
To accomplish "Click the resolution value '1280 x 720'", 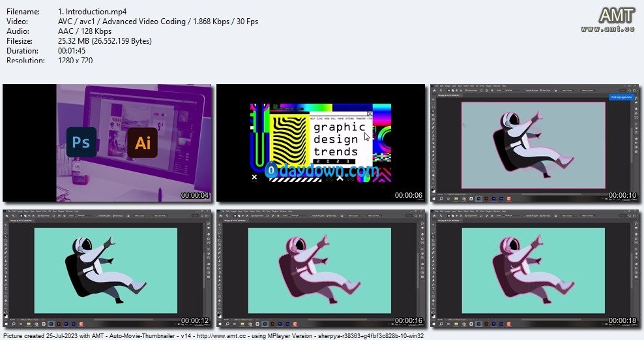I will coord(75,60).
